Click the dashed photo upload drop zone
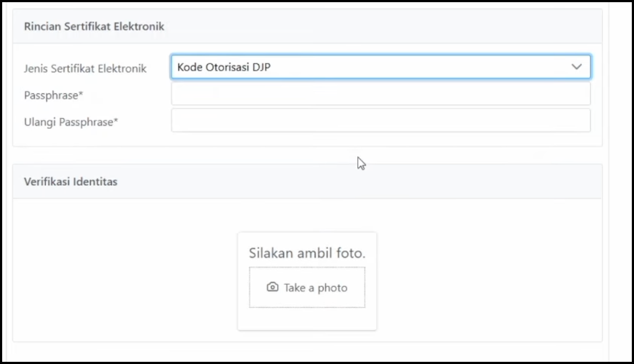 tap(307, 300)
